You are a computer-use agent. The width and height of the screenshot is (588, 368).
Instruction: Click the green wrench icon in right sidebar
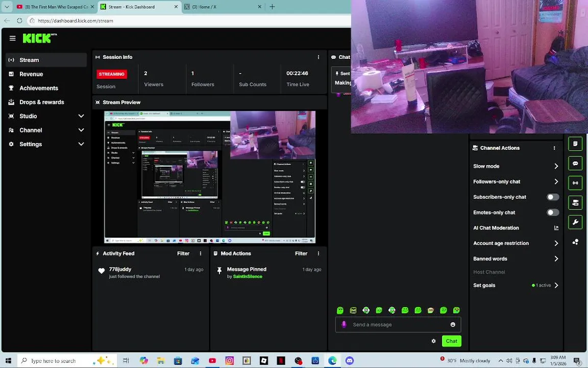tap(575, 222)
